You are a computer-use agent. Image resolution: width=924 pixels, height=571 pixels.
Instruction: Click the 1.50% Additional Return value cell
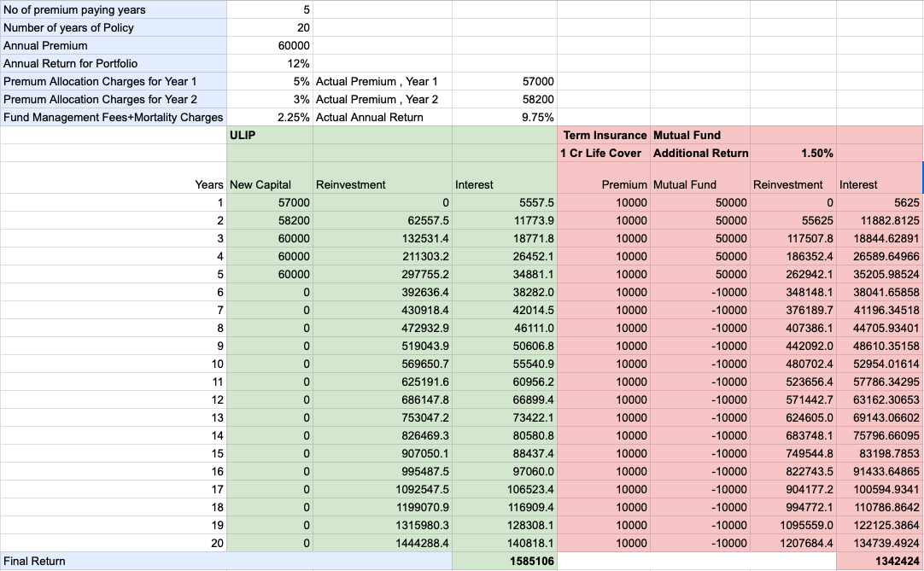click(793, 153)
